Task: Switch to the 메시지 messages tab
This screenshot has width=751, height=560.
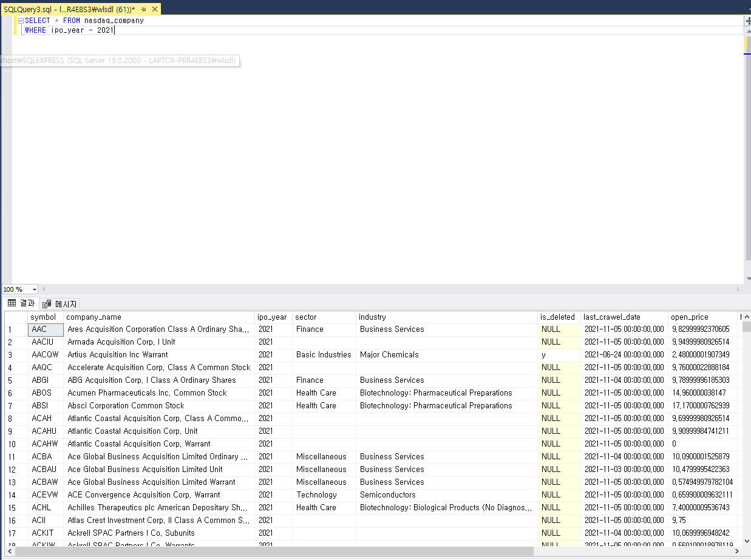Action: click(59, 304)
